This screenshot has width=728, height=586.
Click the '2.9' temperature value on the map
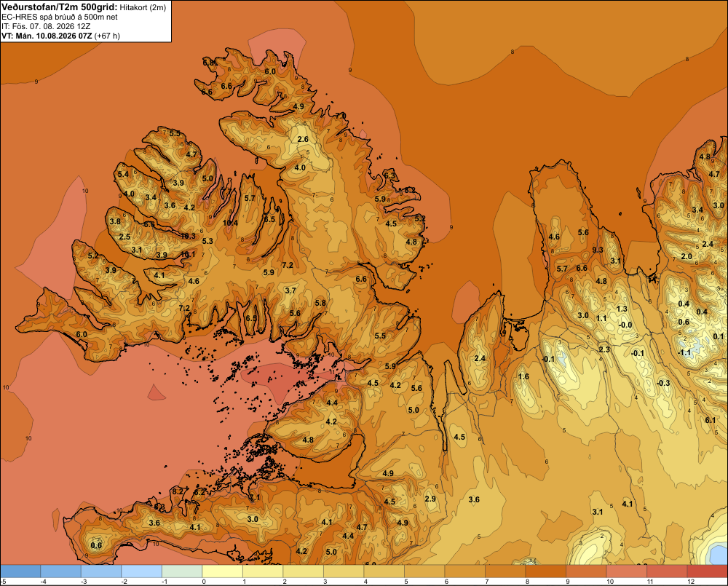pos(430,499)
